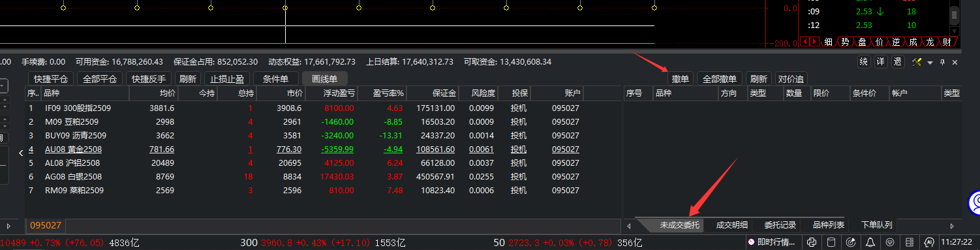Open the server list icon in status bar
This screenshot has height=250, width=980.
tap(910, 242)
